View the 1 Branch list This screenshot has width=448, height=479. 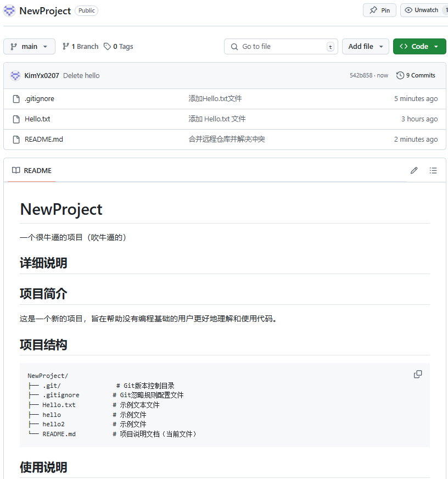[81, 47]
